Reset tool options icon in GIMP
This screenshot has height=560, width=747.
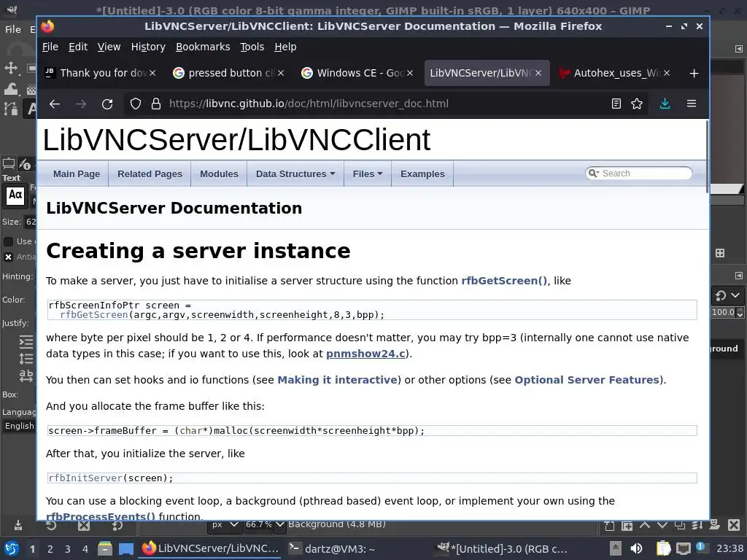point(117,525)
